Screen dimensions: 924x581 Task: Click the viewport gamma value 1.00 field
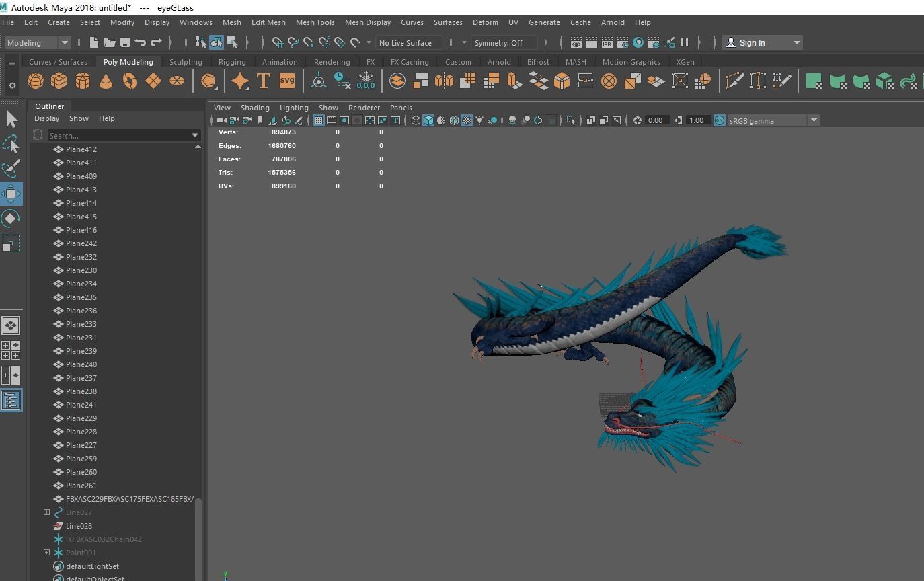pyautogui.click(x=697, y=120)
